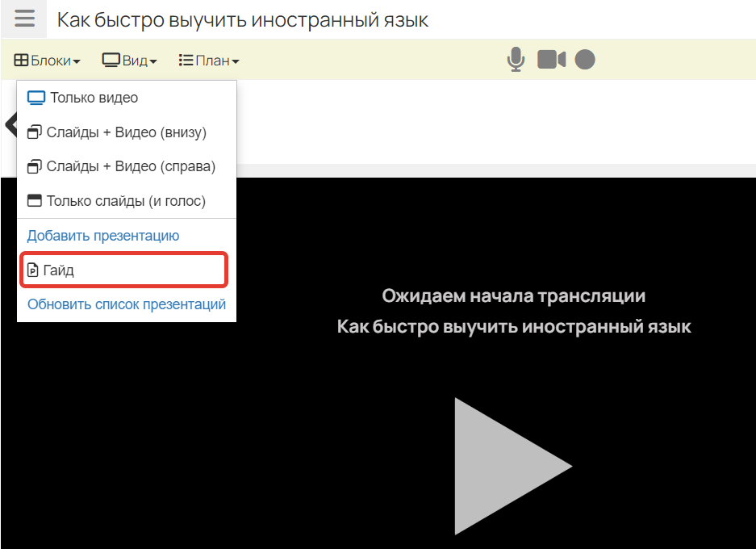756x549 pixels.
Task: Select Слайды + Видео (справа) layout
Action: click(127, 166)
